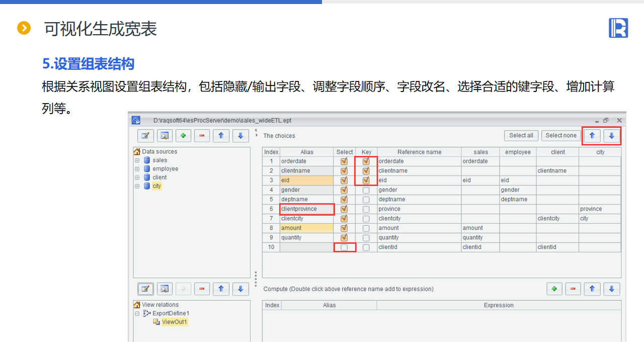Screen dimensions: 644x362
Task: Click the Key column header
Action: [x=366, y=152]
